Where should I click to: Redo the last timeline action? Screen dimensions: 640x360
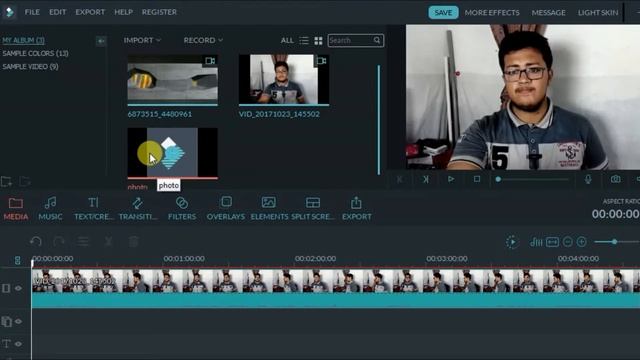(x=59, y=242)
